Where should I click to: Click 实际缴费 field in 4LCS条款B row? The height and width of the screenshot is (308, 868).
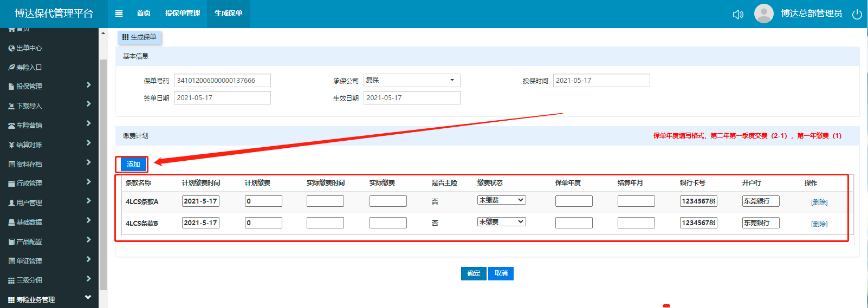click(x=388, y=223)
